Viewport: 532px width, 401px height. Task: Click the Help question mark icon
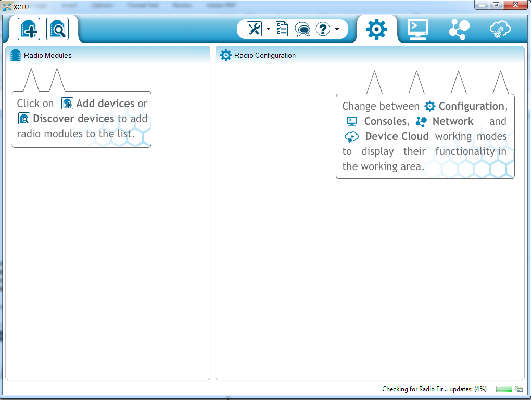click(323, 29)
